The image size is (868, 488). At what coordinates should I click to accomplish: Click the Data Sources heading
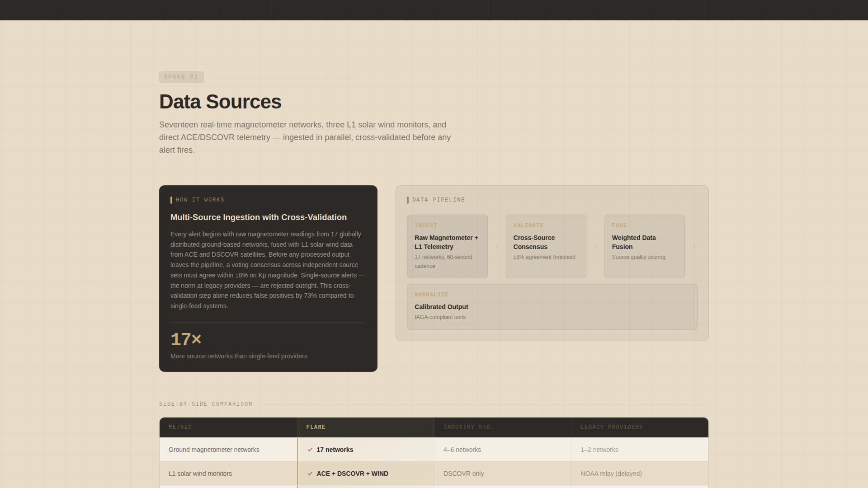pyautogui.click(x=220, y=102)
